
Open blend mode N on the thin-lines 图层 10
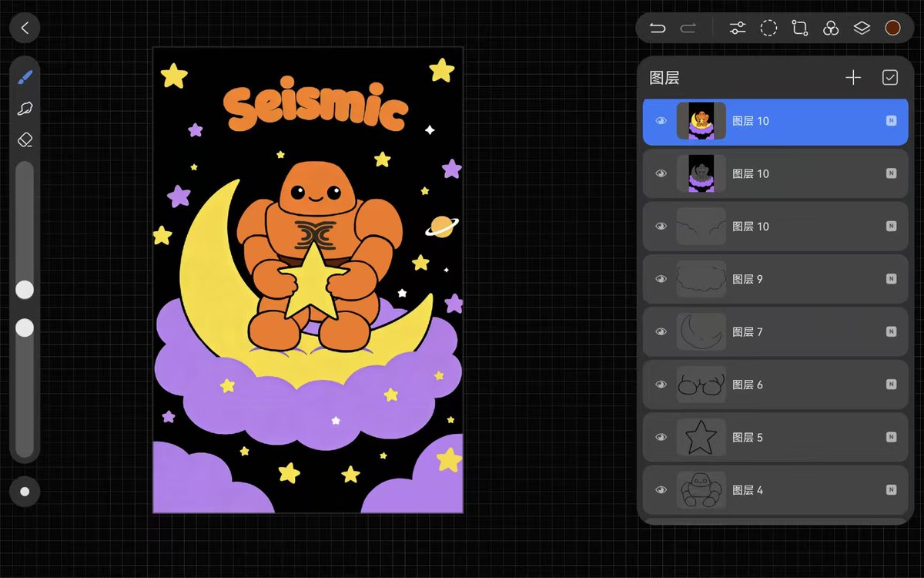click(x=891, y=227)
